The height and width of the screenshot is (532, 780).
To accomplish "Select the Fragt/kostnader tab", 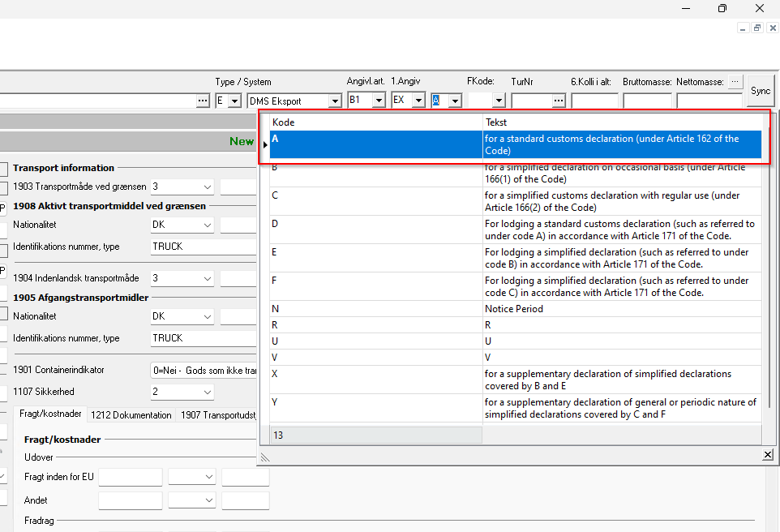I will 53,414.
